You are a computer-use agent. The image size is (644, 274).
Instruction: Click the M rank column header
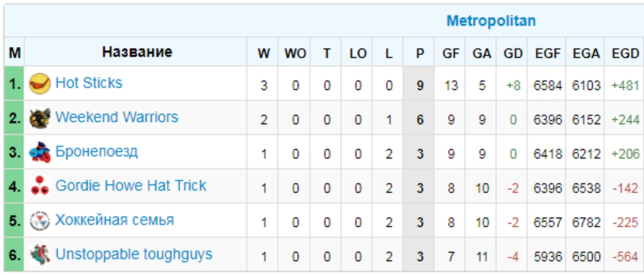(x=15, y=53)
